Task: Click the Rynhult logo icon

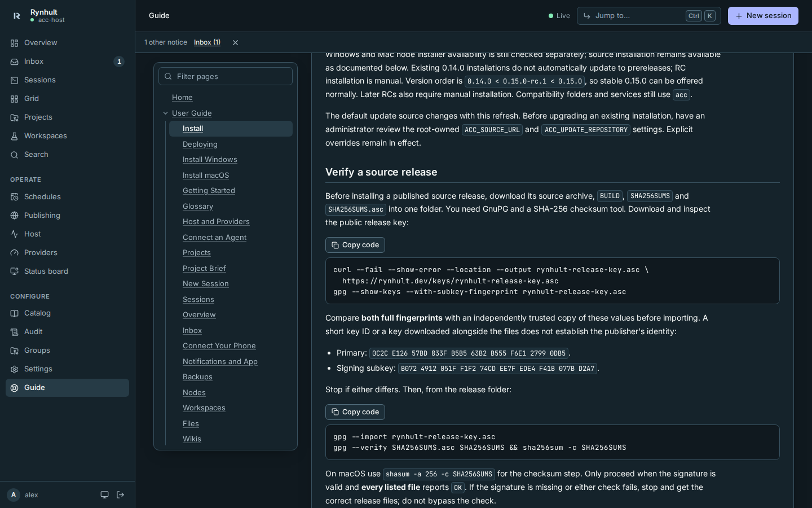Action: coord(16,16)
